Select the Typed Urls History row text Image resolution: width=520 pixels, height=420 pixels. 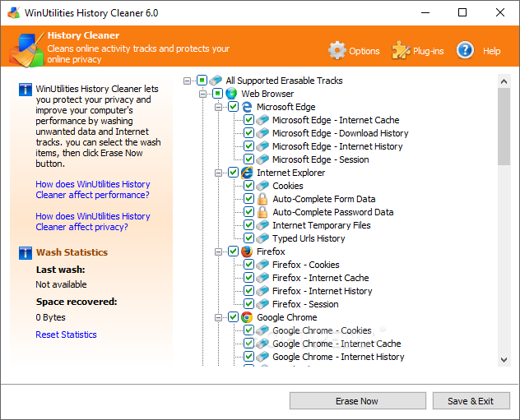tap(309, 238)
